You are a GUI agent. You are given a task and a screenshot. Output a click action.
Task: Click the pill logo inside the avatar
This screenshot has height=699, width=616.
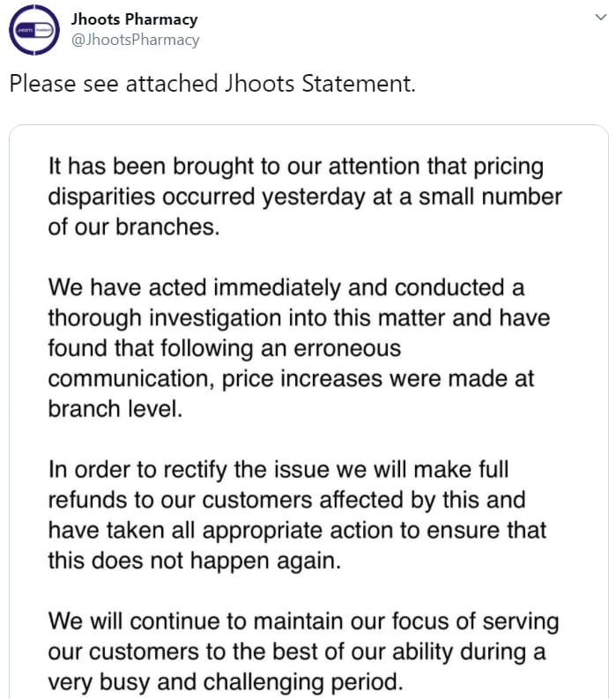(x=34, y=30)
